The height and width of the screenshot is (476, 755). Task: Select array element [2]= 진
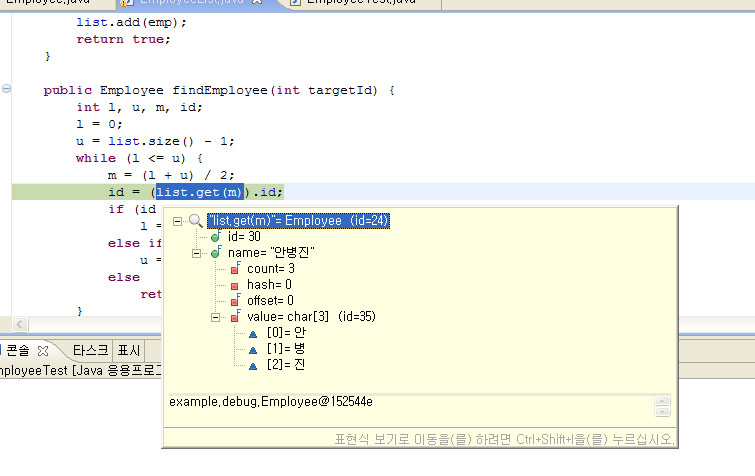pyautogui.click(x=286, y=364)
